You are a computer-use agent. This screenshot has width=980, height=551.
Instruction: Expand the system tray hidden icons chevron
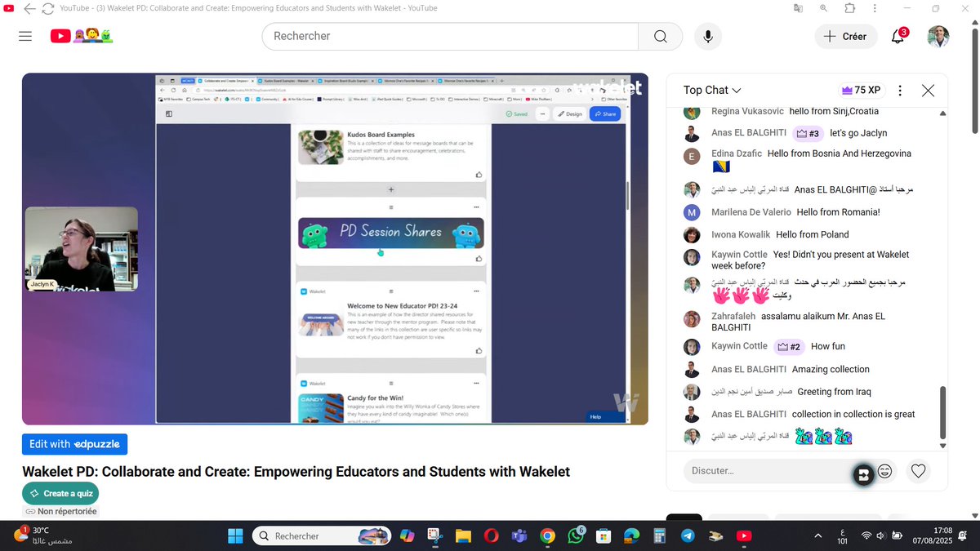817,535
